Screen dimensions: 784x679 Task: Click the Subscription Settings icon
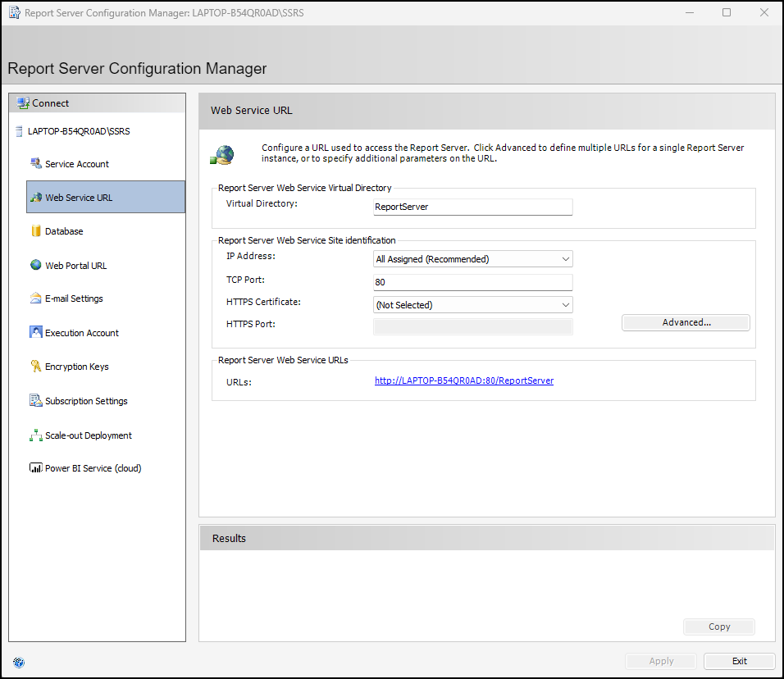(36, 401)
